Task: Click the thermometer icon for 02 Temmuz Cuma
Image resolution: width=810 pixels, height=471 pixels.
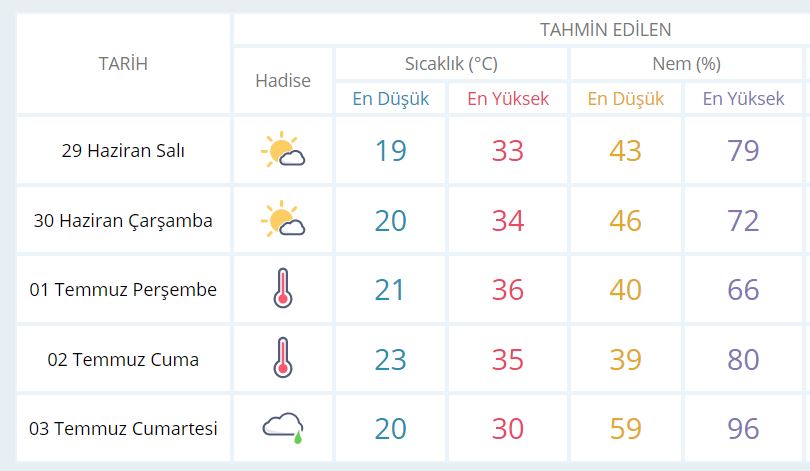Action: tap(283, 358)
